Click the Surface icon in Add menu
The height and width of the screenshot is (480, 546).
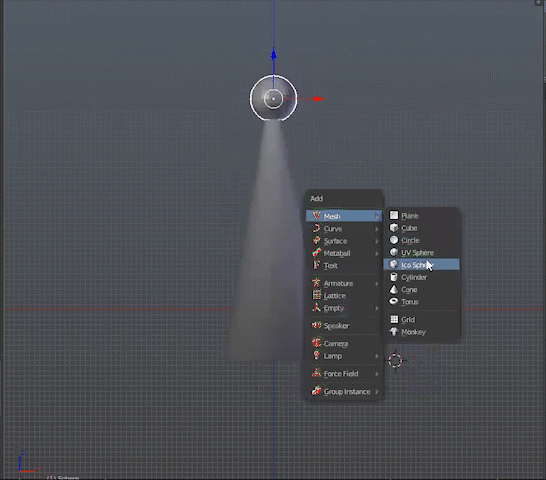tap(317, 240)
